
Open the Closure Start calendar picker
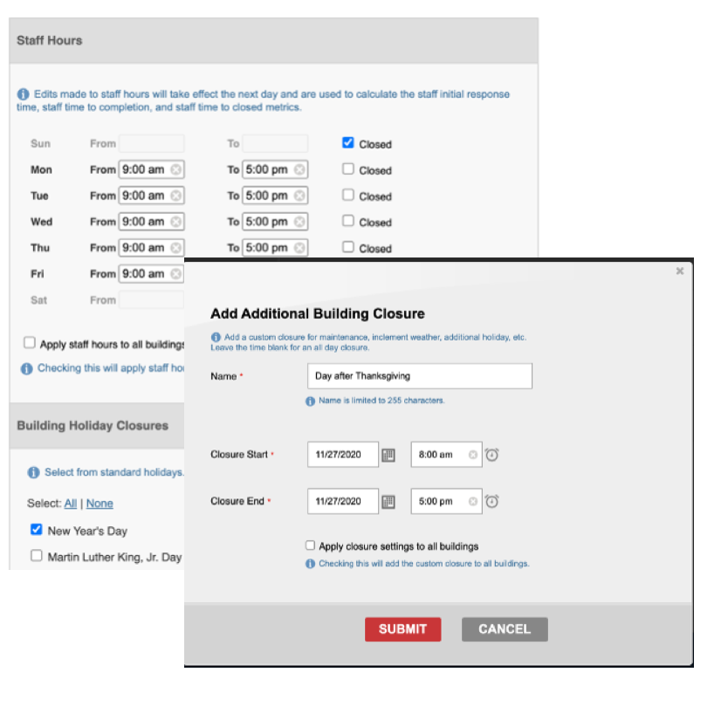(389, 455)
